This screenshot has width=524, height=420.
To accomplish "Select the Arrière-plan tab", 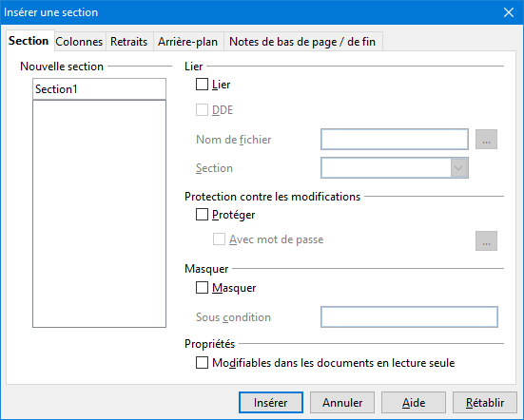I will [187, 42].
